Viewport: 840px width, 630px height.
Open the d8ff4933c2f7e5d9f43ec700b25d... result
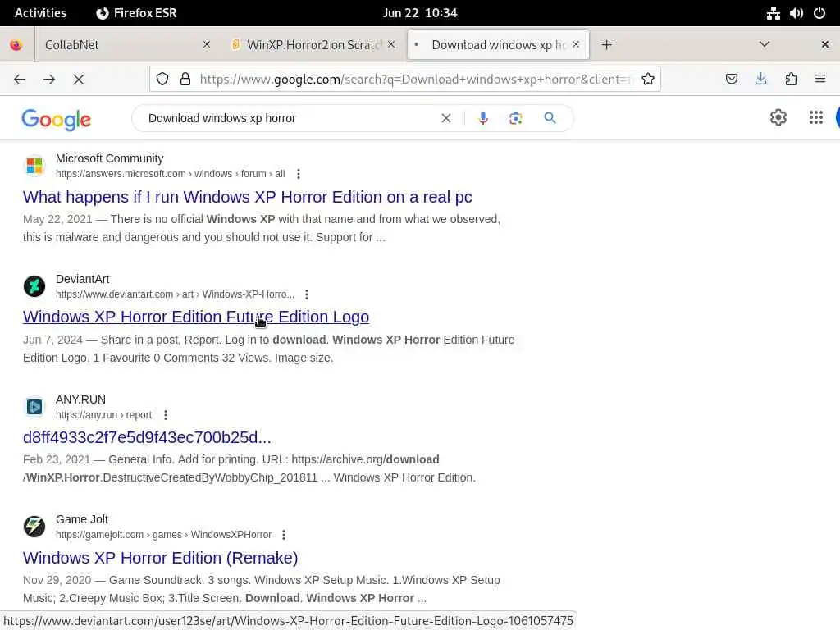pos(147,438)
